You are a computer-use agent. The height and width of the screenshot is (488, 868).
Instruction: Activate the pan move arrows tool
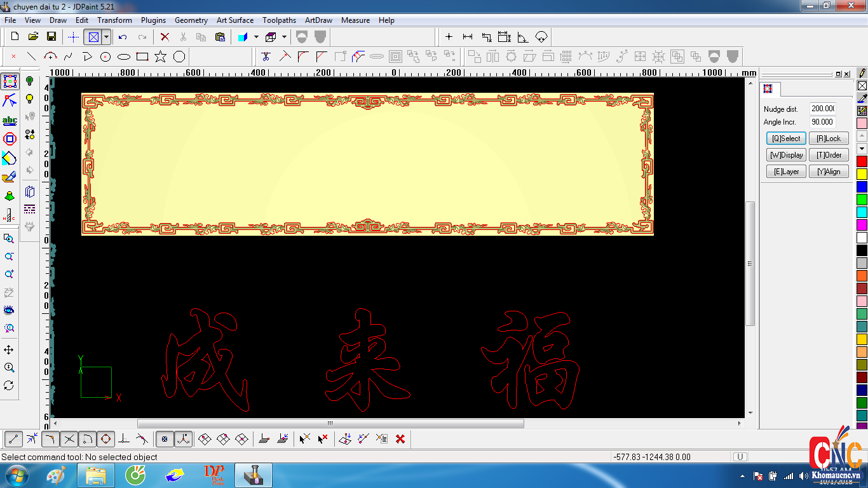9,350
